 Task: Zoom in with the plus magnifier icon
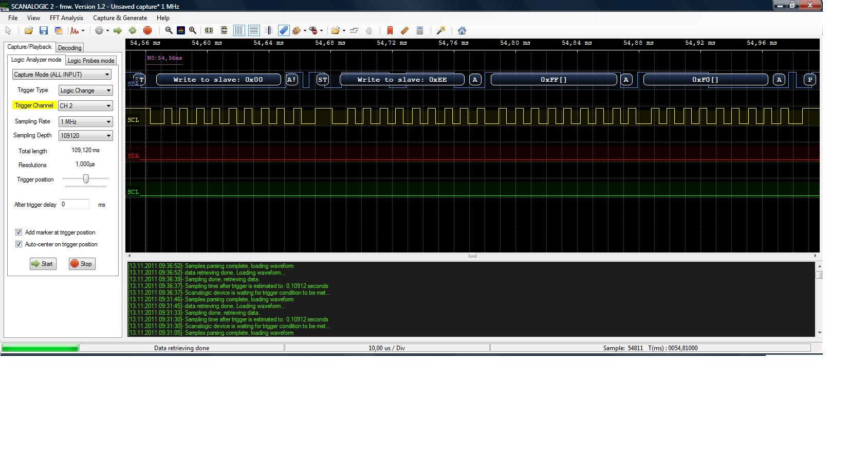193,31
